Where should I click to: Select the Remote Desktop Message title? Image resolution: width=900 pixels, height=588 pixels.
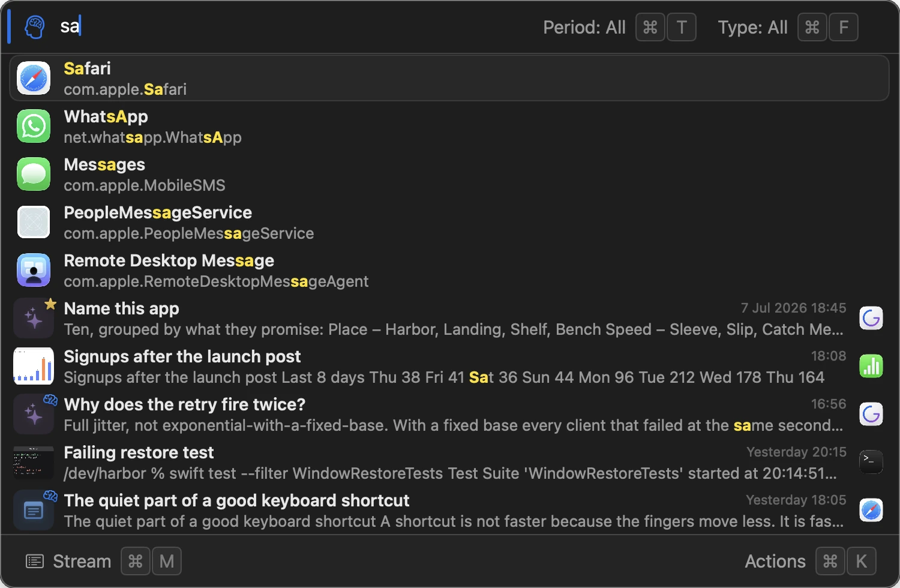tap(169, 260)
